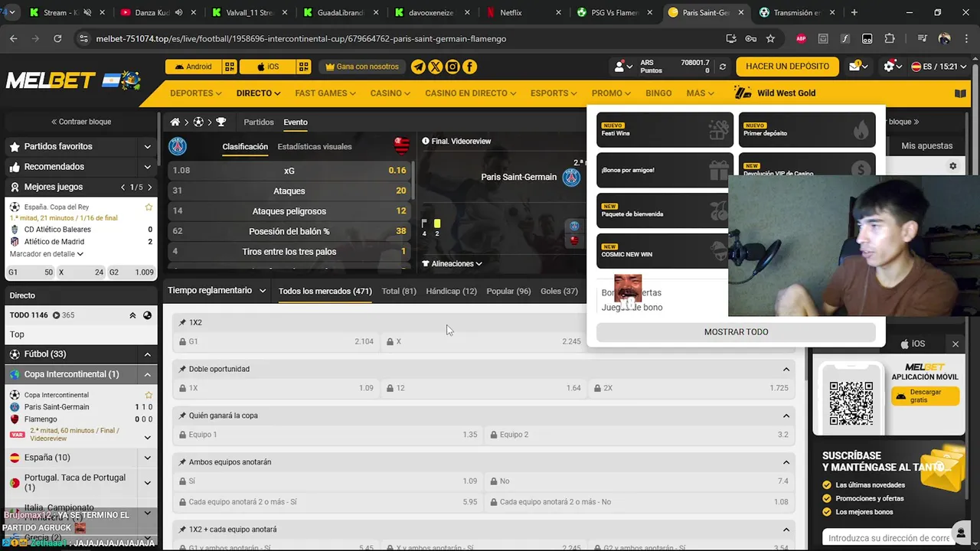This screenshot has width=980, height=551.
Task: Open the Facebook social icon
Action: pos(469,67)
